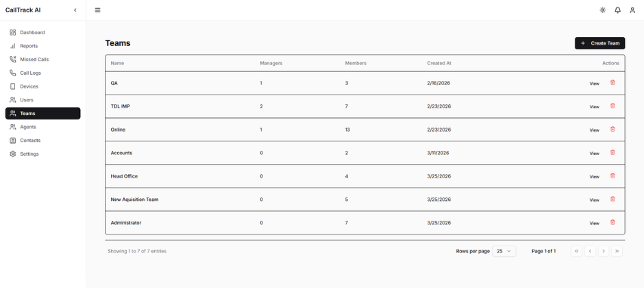Viewport: 644px width, 288px height.
Task: Remove the Administrator team with trash icon
Action: (x=612, y=223)
